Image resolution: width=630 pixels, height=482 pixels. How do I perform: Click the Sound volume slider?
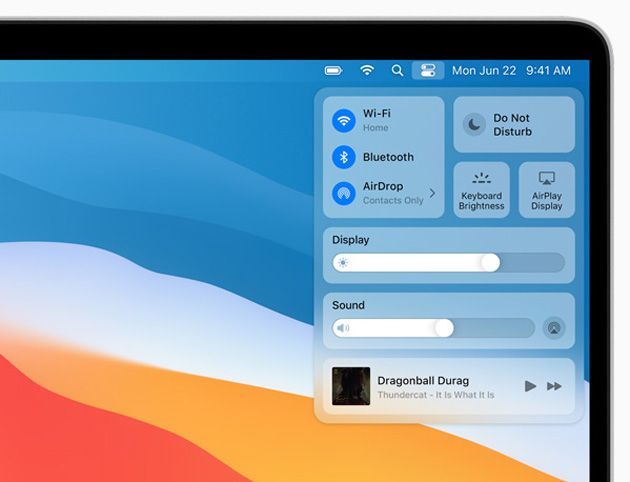pos(433,328)
